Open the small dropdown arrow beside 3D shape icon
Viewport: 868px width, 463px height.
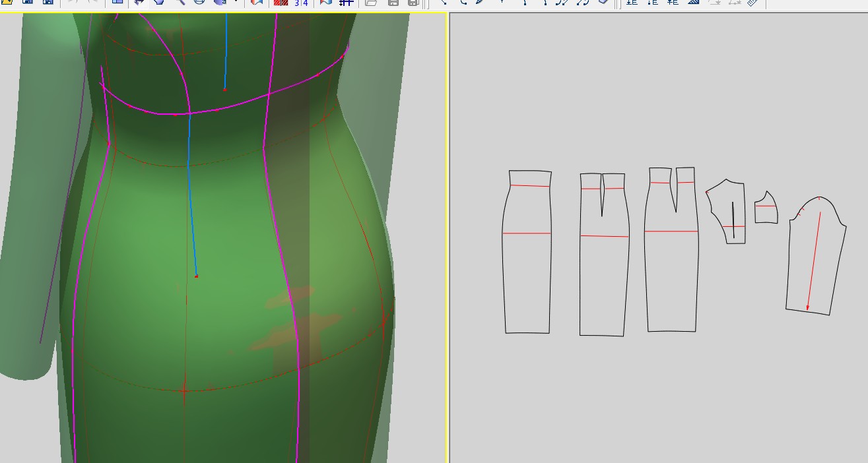pyautogui.click(x=236, y=3)
